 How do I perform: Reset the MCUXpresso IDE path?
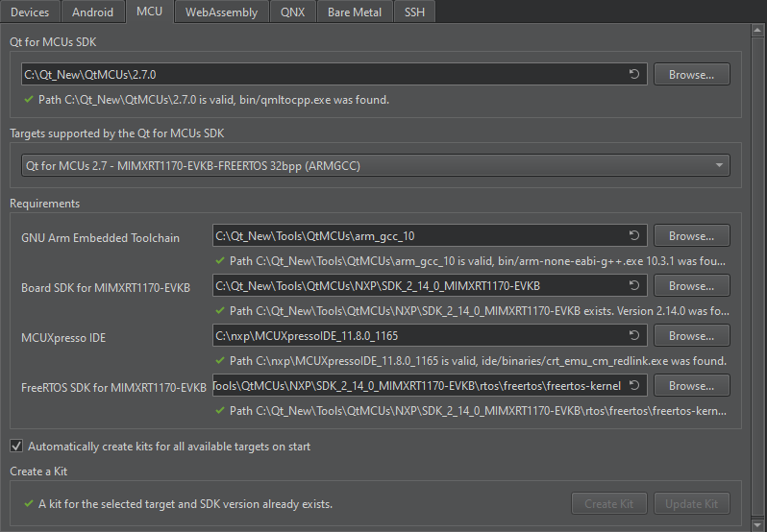point(634,336)
